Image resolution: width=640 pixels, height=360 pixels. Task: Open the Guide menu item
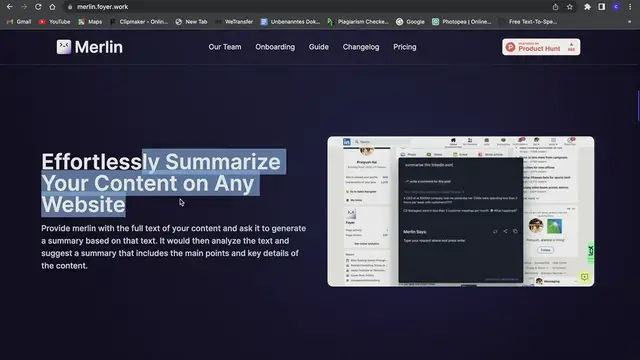point(319,47)
